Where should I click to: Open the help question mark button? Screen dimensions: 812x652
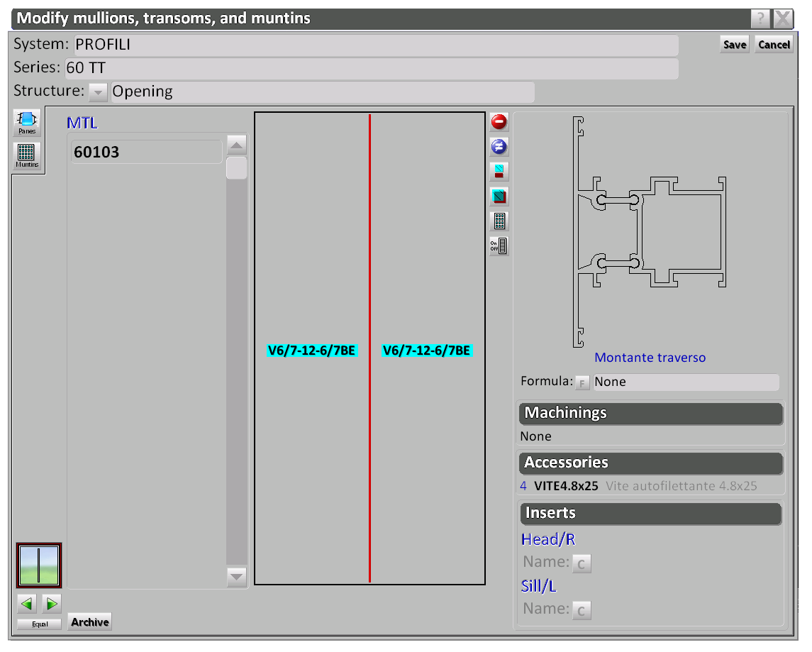(x=760, y=19)
